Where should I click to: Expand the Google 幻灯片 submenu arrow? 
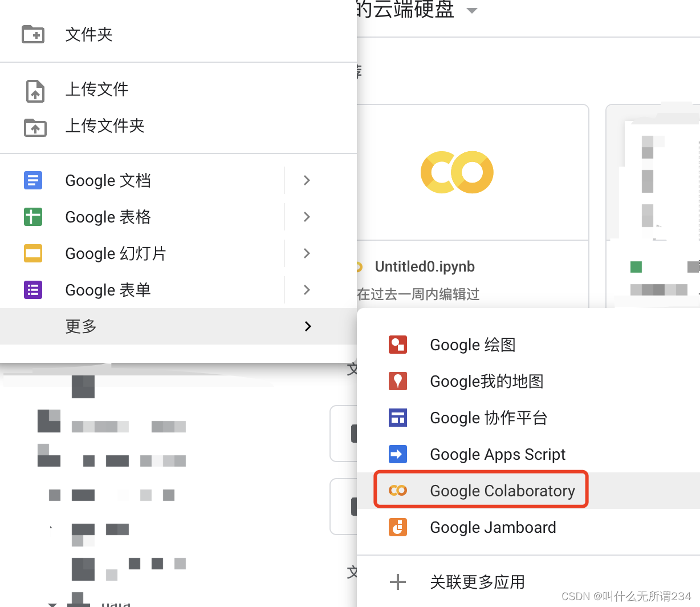coord(307,253)
